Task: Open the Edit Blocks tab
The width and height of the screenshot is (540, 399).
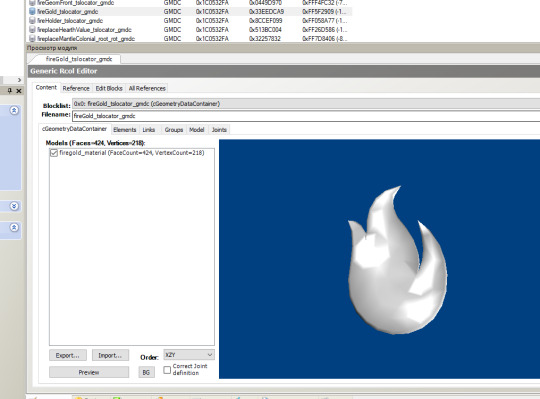Action: pyautogui.click(x=109, y=88)
